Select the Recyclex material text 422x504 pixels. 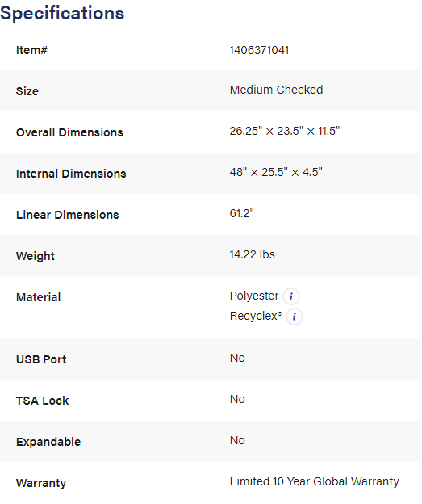click(x=256, y=317)
